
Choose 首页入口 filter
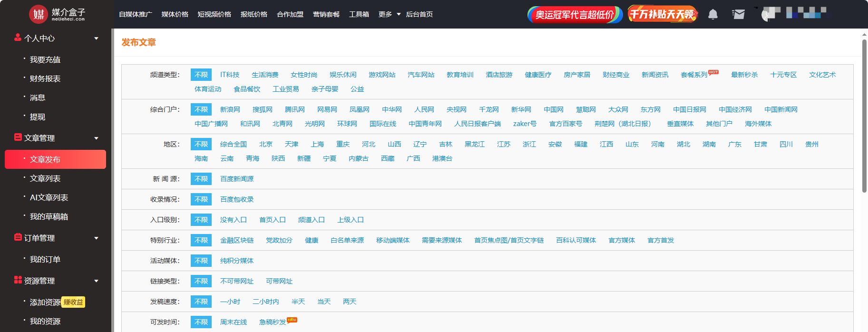point(273,220)
